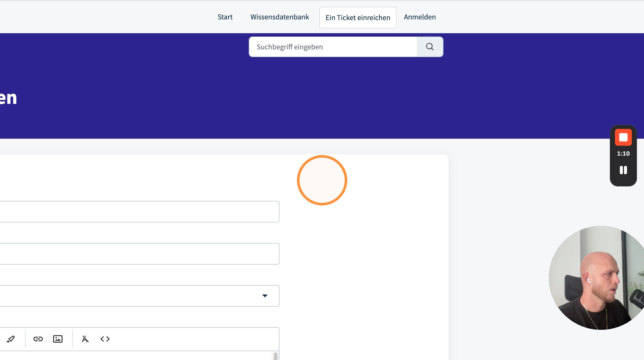This screenshot has width=644, height=360.
Task: Click the search magnifier button
Action: click(430, 47)
